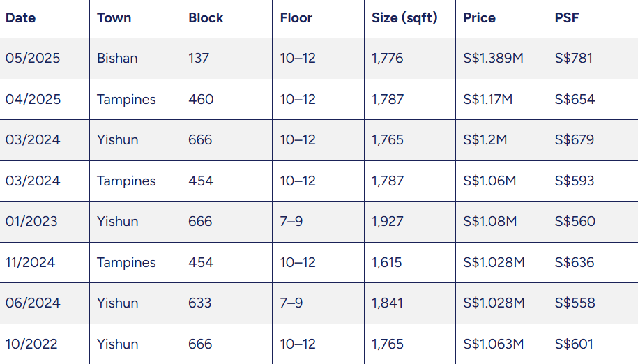Select the 01/2023 date cell
The width and height of the screenshot is (638, 364).
tap(31, 222)
